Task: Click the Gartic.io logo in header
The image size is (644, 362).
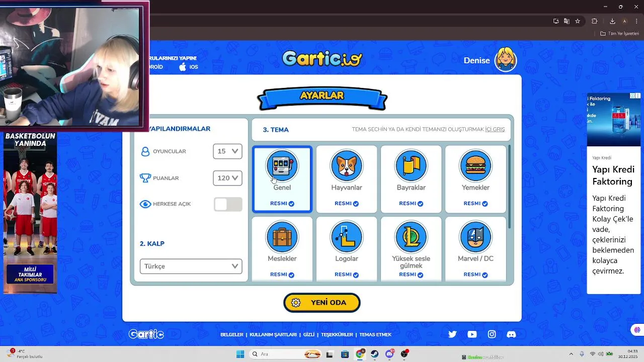Action: click(322, 59)
